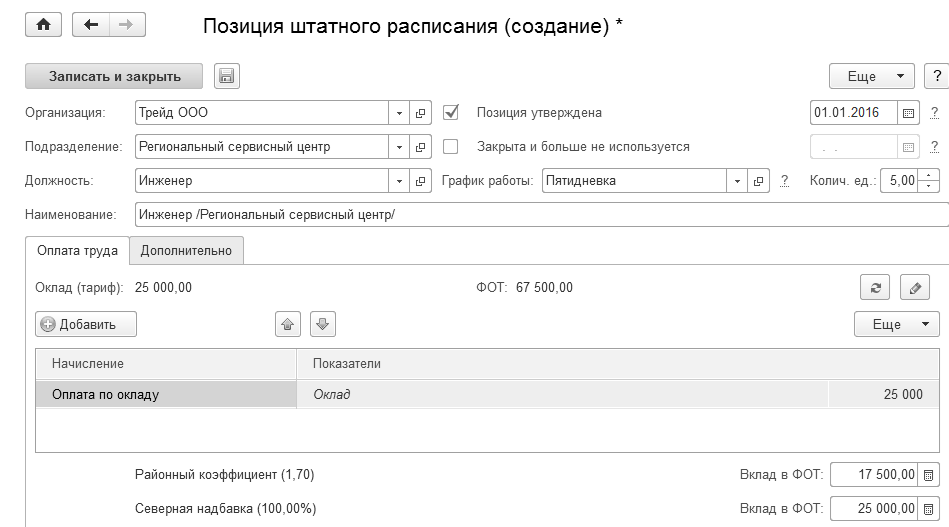This screenshot has width=949, height=527.
Task: Open the График работы dropdown
Action: pyautogui.click(x=738, y=181)
